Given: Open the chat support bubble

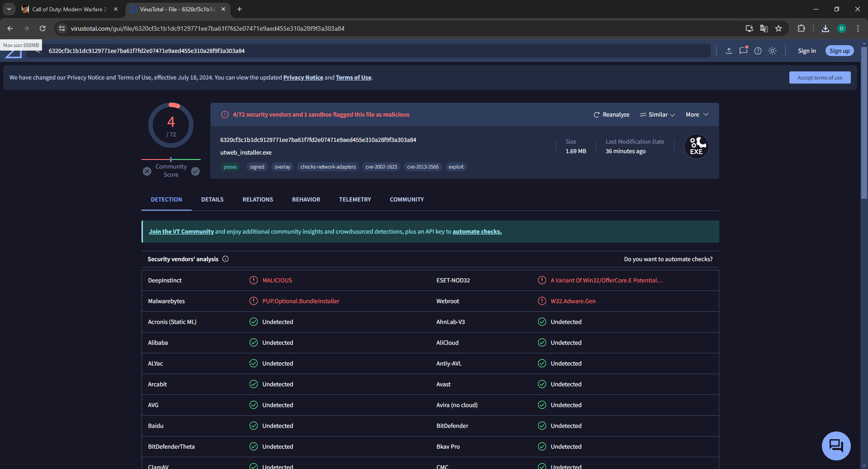Looking at the screenshot, I should [836, 446].
